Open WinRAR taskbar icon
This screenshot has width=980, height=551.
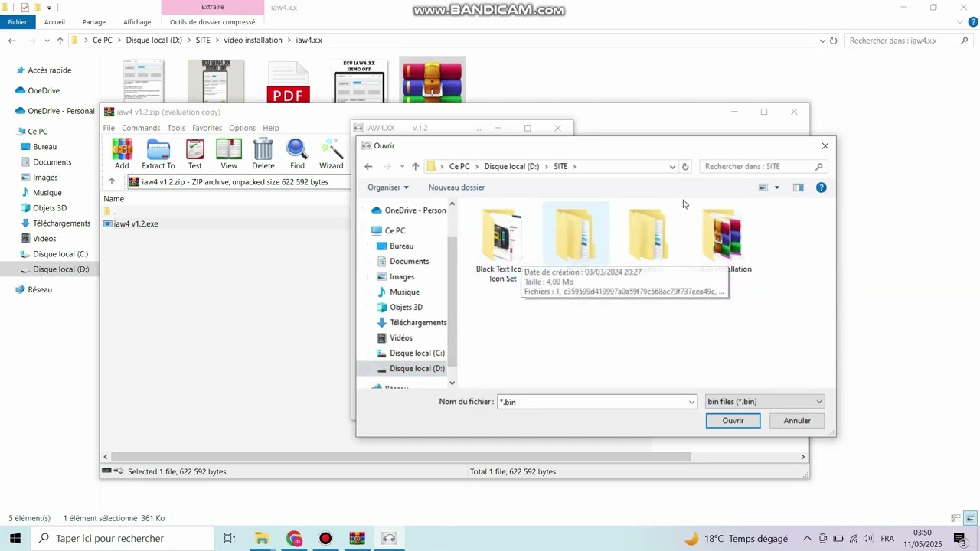pos(357,538)
